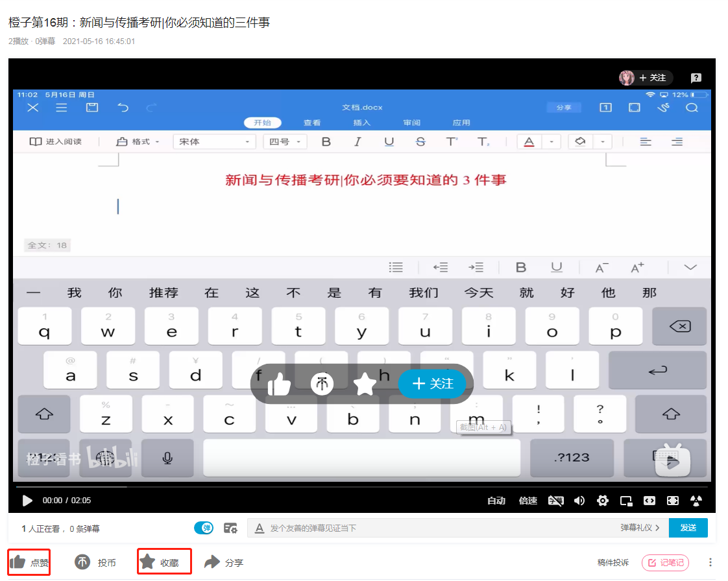Open 自动 quality selection menu
The width and height of the screenshot is (728, 581).
tap(496, 500)
